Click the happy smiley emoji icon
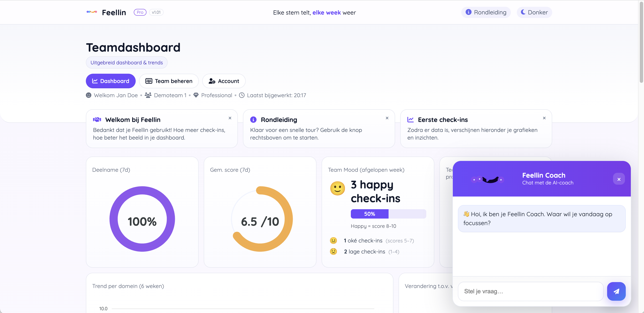Image resolution: width=644 pixels, height=313 pixels. [x=337, y=188]
